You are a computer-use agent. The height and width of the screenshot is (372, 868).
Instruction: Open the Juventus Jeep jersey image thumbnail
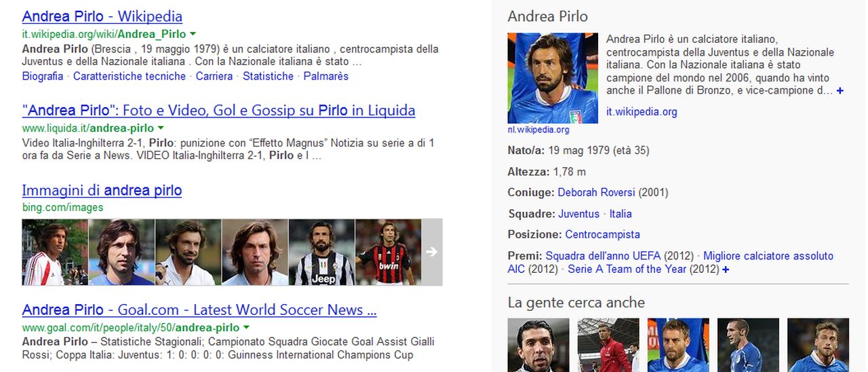pyautogui.click(x=321, y=252)
